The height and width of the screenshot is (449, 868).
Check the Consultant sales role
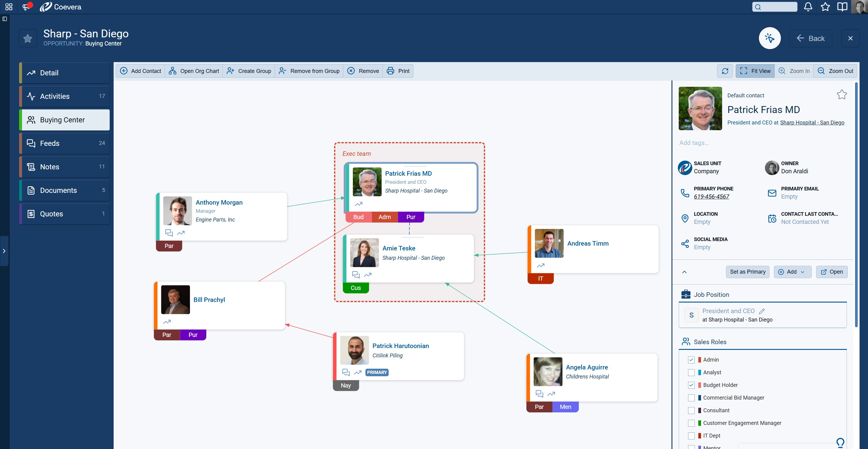point(691,411)
